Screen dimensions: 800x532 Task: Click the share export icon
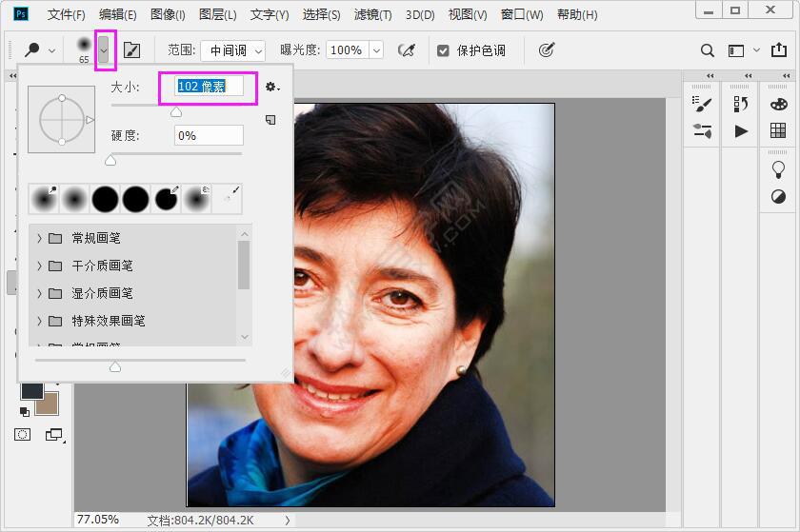(x=779, y=49)
